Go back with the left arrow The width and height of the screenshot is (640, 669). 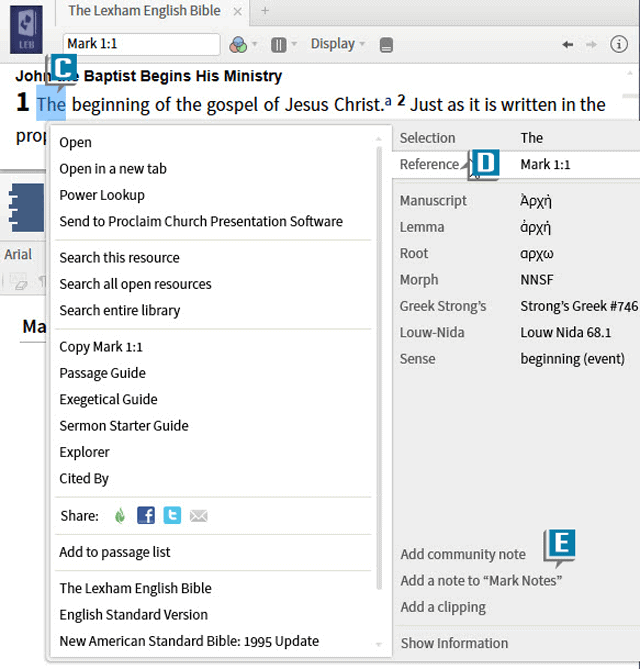click(567, 44)
